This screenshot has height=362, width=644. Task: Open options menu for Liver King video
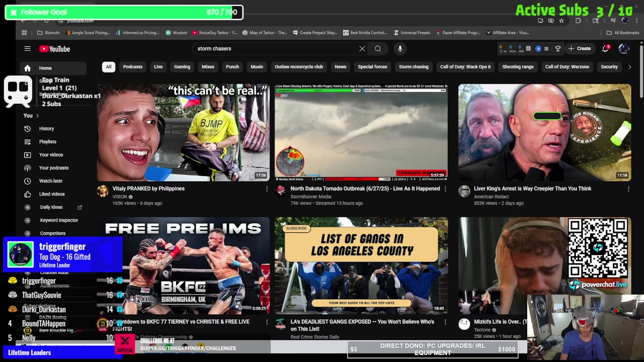pos(628,189)
